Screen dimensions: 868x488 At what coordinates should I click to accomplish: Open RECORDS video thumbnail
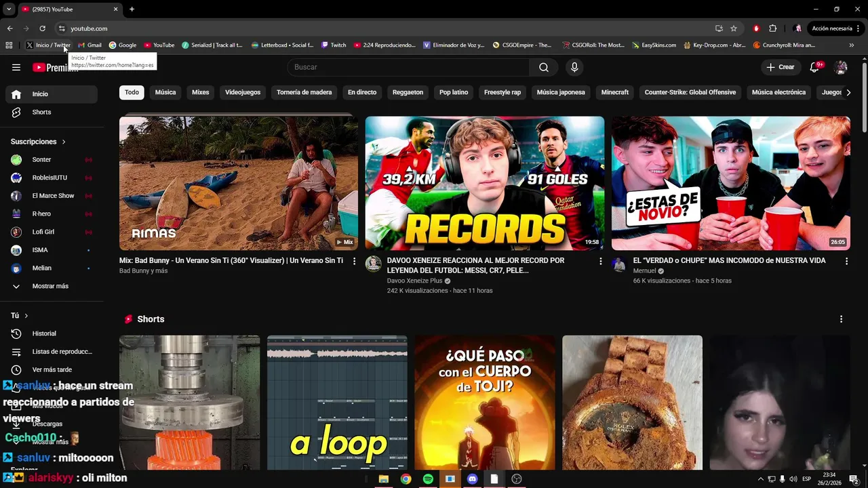tap(485, 183)
